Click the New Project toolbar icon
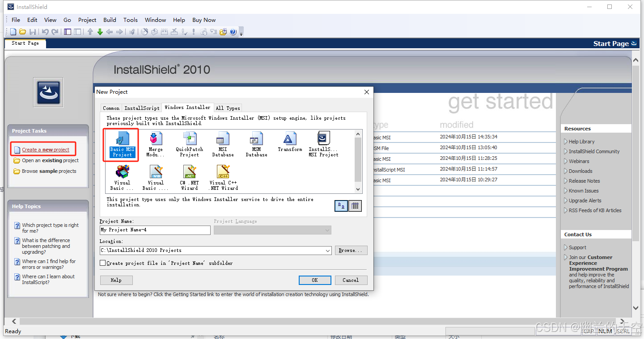The image size is (644, 339). (x=13, y=32)
